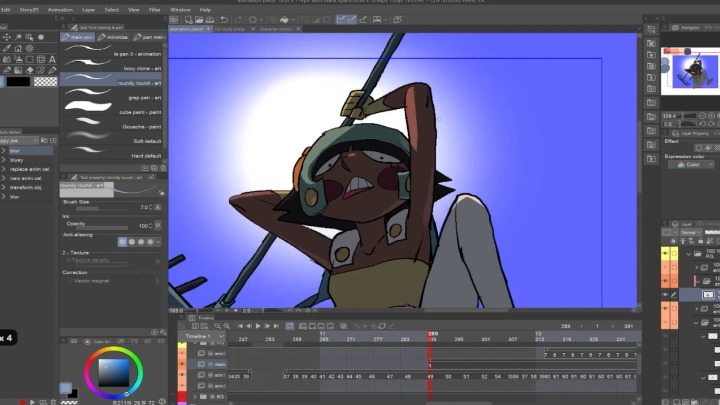Click the Clip Studio launcher icon

pyautogui.click(x=174, y=20)
